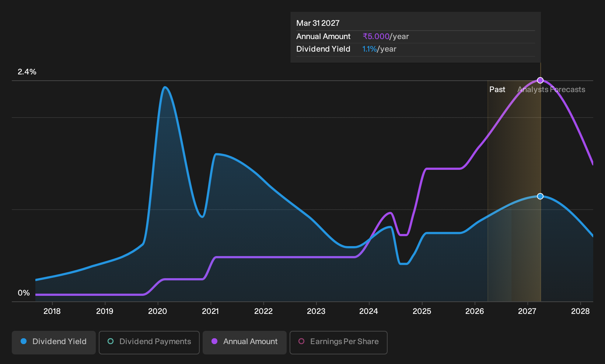Screen dimensions: 605x364
Task: Click the 2.4% y-axis label
Action: (27, 72)
